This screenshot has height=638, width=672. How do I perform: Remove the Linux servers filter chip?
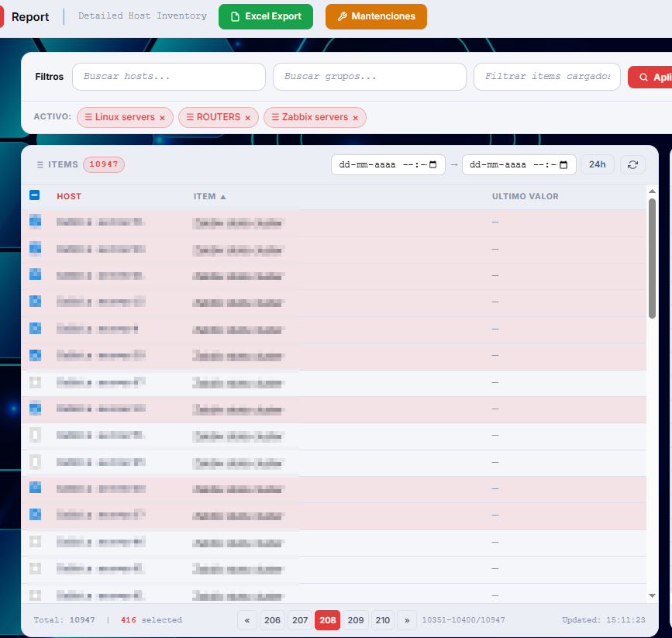[162, 118]
